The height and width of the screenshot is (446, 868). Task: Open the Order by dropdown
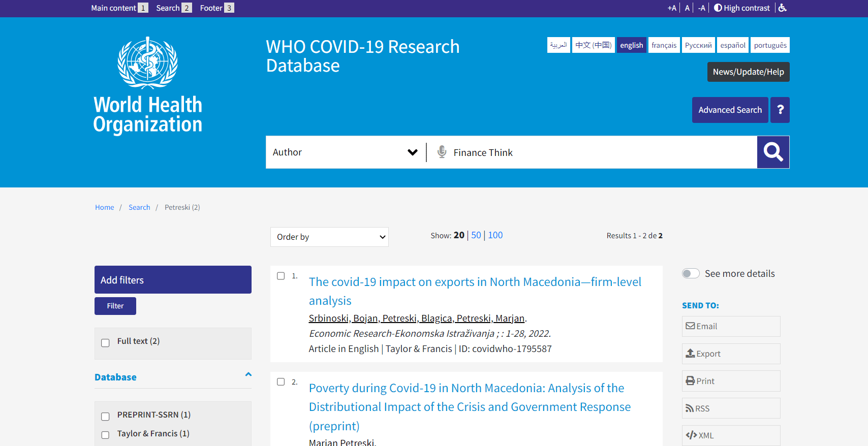[329, 237]
